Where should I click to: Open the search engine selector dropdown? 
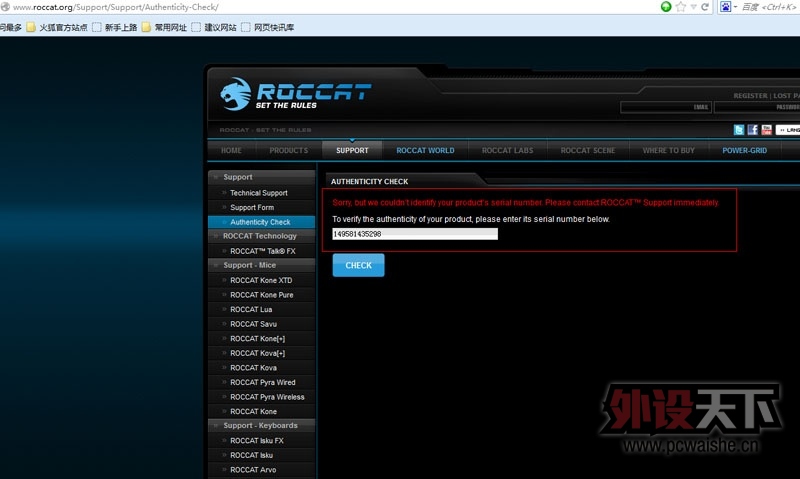735,7
